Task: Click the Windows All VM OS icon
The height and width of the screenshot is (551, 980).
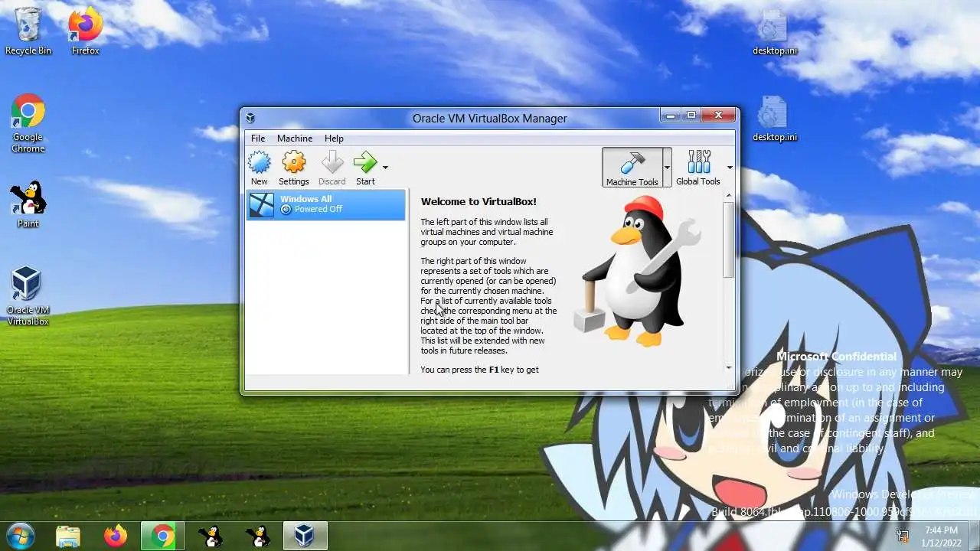Action: (262, 205)
